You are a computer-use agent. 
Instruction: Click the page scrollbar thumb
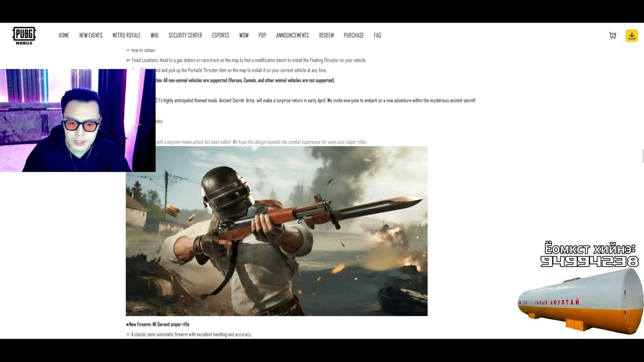pos(642,156)
